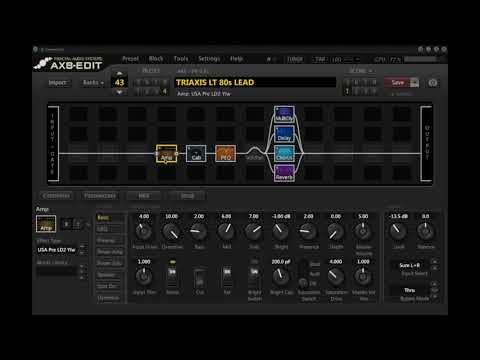Click the Amp thumbnail in the editor panel
480x360 pixels.
(x=46, y=224)
